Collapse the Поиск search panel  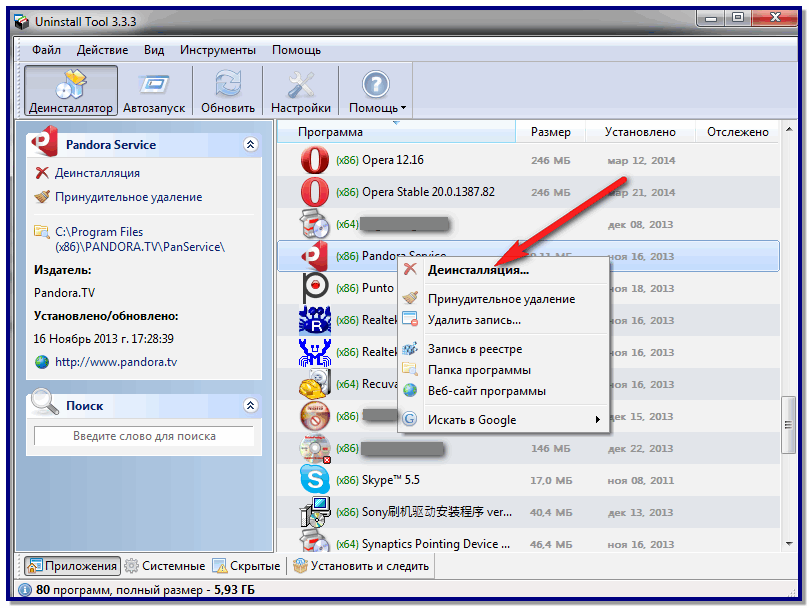click(x=250, y=406)
